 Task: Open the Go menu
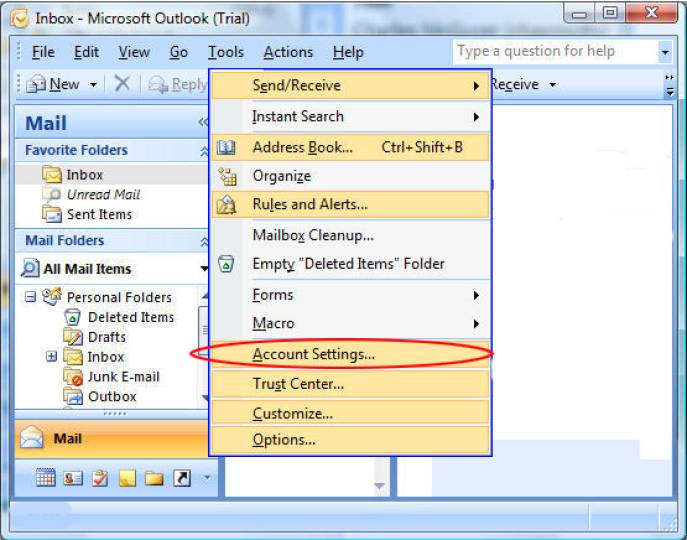(179, 52)
